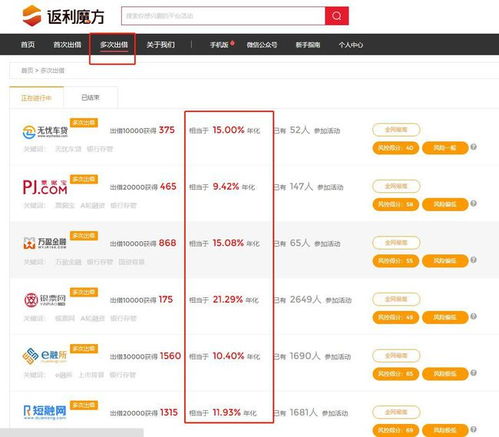Click the PJ.COM 票据宝 platform logo
Image resolution: width=499 pixels, height=437 pixels.
[x=45, y=187]
